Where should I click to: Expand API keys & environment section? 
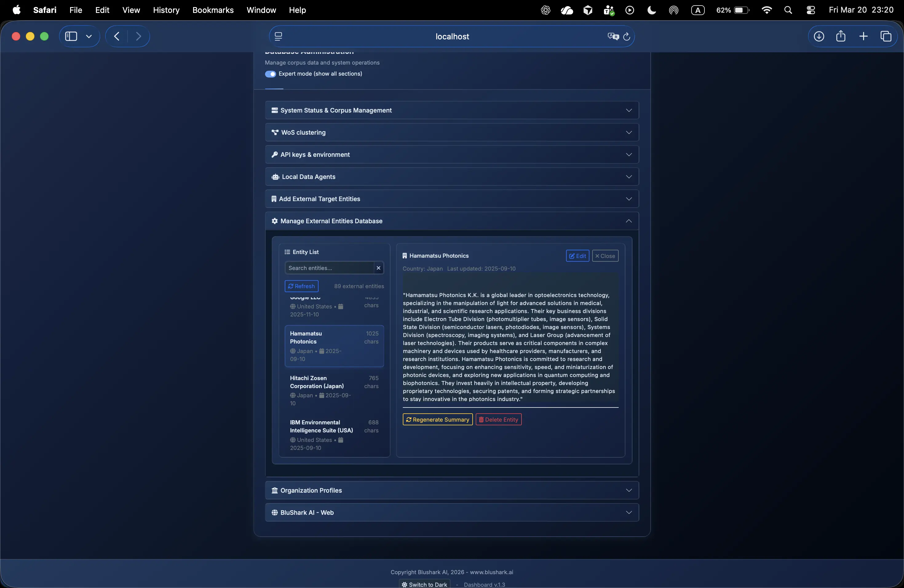click(452, 155)
